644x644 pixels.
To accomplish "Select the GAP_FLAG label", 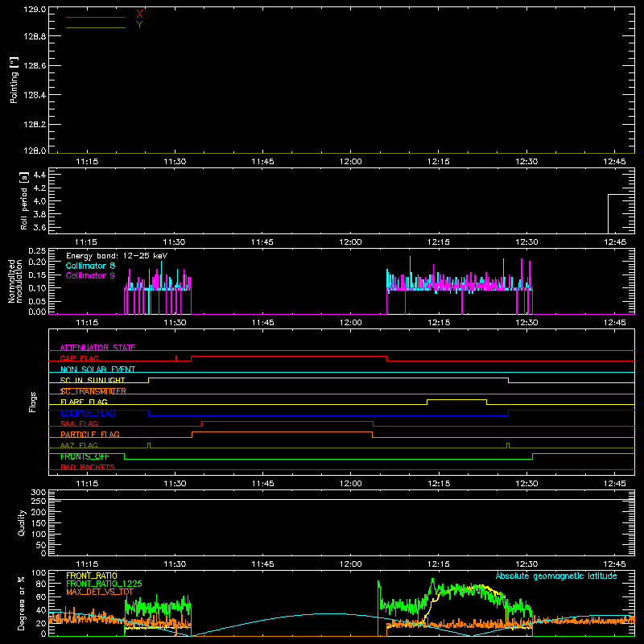I will pyautogui.click(x=79, y=358).
